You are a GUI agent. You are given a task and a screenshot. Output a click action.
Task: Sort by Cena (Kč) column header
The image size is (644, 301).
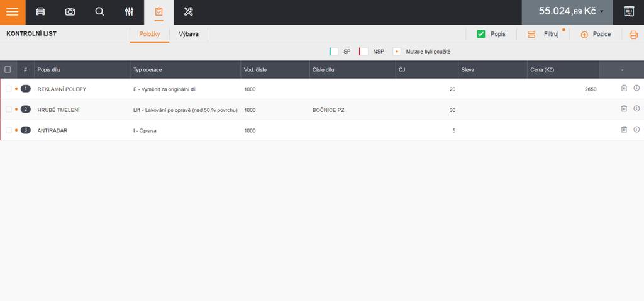point(542,70)
